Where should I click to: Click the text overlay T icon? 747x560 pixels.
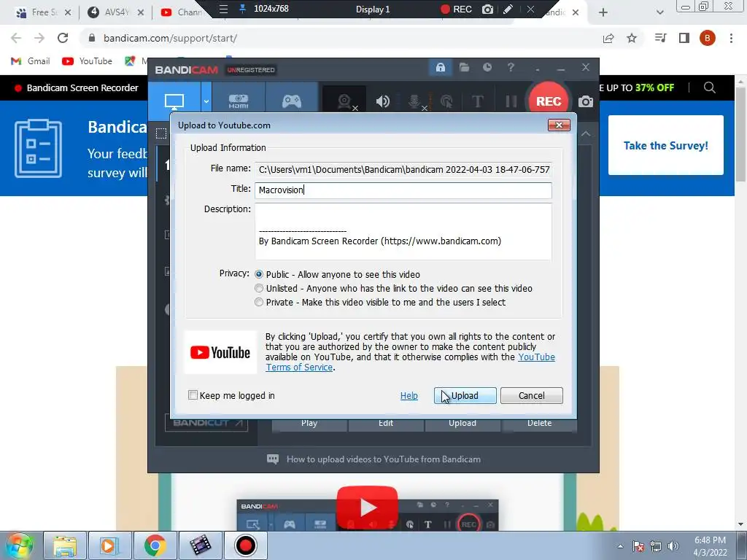coord(477,101)
